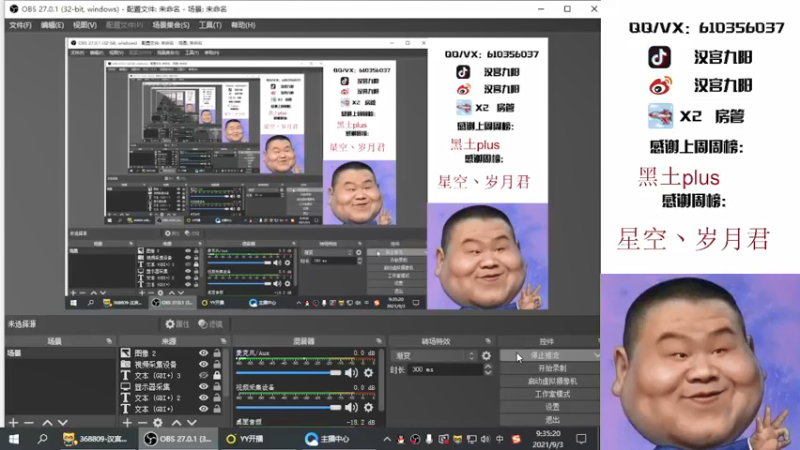800x450 pixels.
Task: Undock the 来源 panel via its float icon
Action: (223, 341)
